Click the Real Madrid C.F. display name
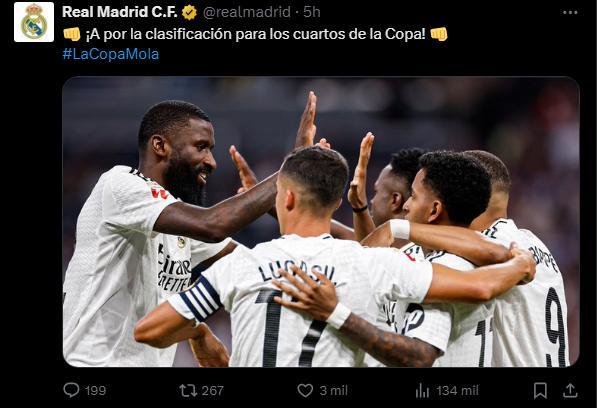 (x=120, y=12)
